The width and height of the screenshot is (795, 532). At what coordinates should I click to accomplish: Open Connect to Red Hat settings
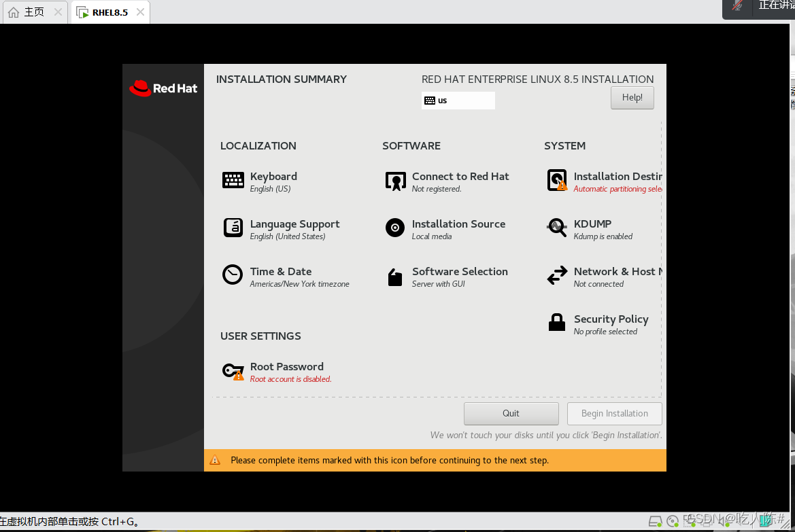point(460,177)
